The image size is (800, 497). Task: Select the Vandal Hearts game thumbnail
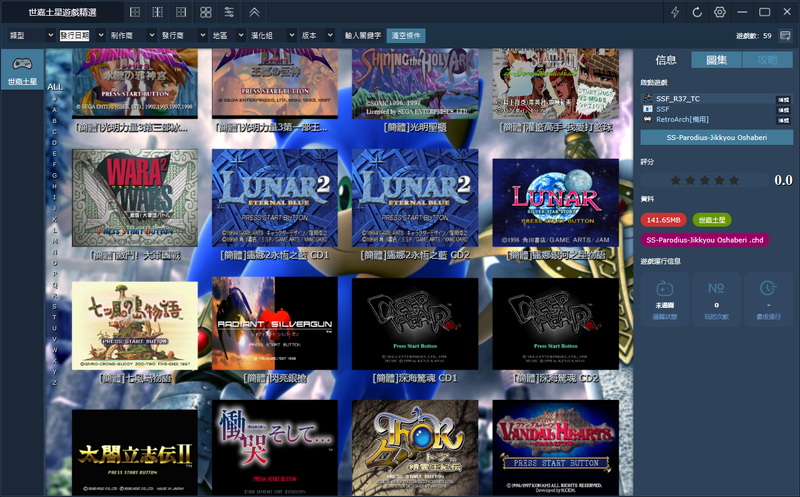(x=556, y=448)
